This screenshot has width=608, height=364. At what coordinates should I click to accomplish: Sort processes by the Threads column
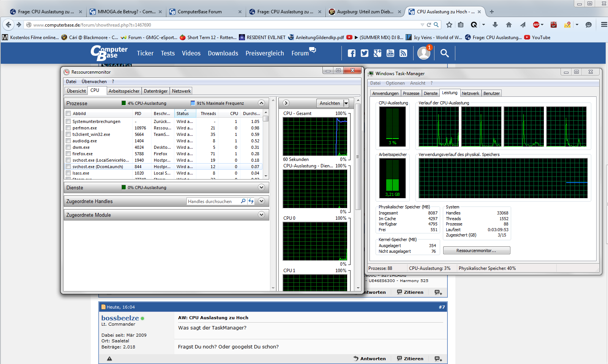coord(208,113)
